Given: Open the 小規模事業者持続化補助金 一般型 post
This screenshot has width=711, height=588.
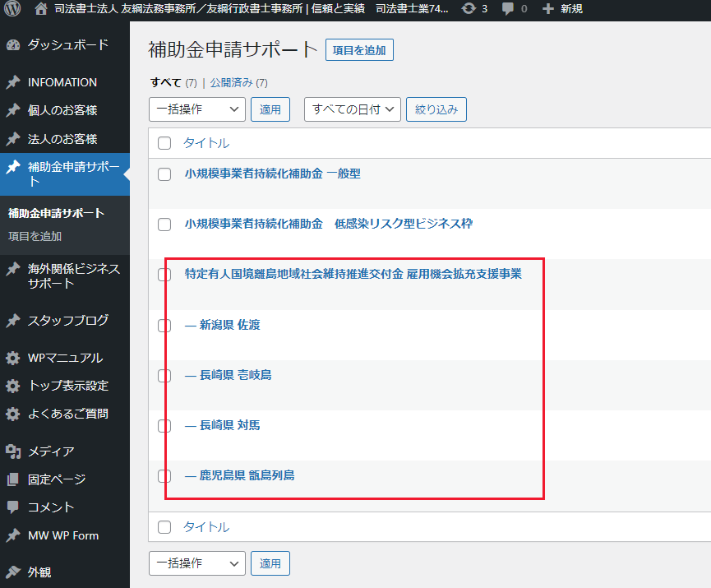Looking at the screenshot, I should (x=273, y=174).
